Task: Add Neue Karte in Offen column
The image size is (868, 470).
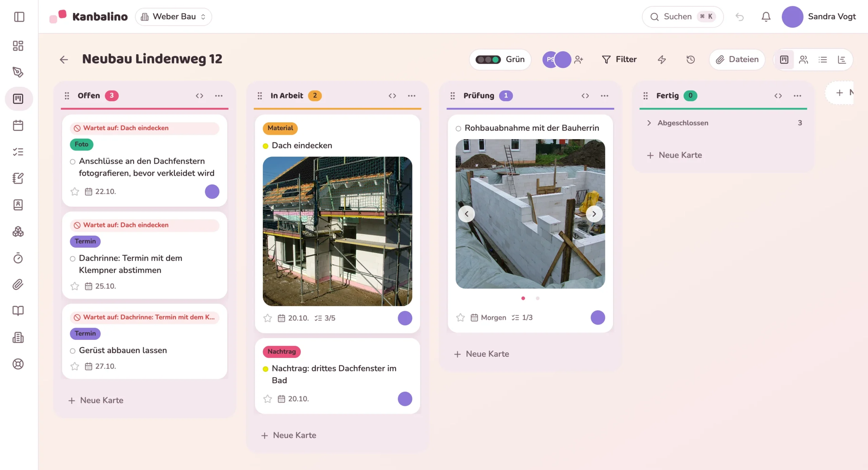Action: [x=96, y=401]
